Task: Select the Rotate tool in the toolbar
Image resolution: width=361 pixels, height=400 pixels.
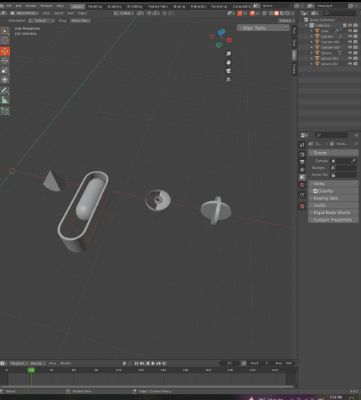Action: [x=5, y=61]
